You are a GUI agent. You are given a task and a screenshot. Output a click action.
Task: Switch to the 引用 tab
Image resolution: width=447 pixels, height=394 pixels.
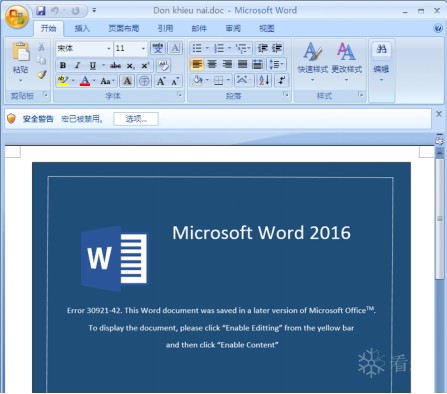tap(165, 29)
